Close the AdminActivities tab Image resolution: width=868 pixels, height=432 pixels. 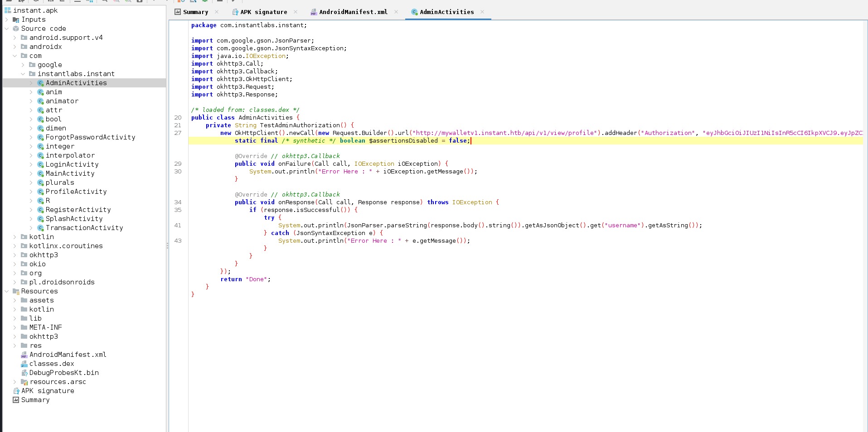tap(482, 12)
